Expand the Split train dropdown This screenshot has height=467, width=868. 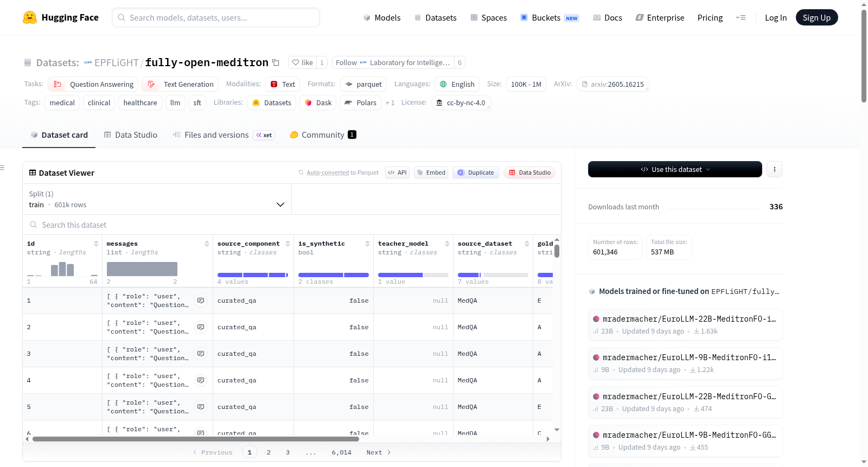tap(157, 199)
